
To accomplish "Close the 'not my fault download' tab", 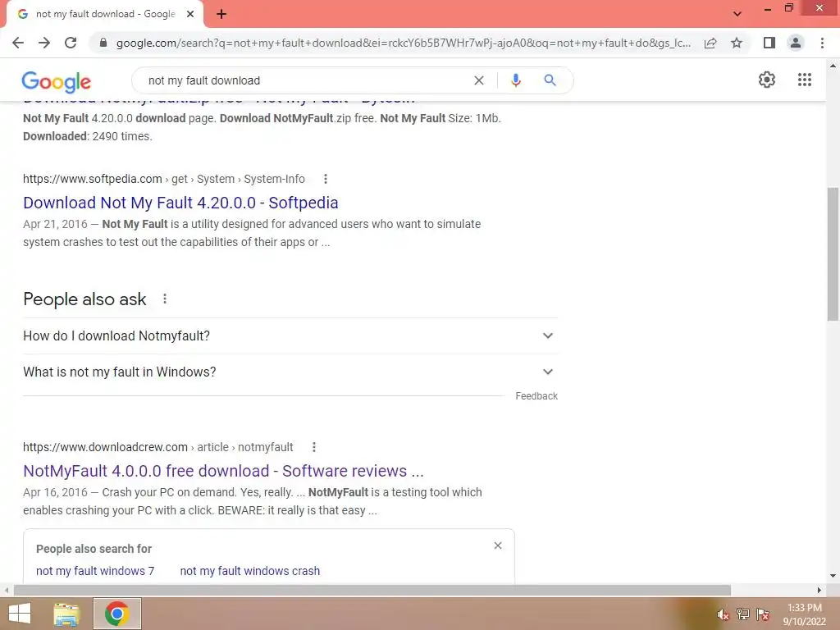I will click(190, 15).
